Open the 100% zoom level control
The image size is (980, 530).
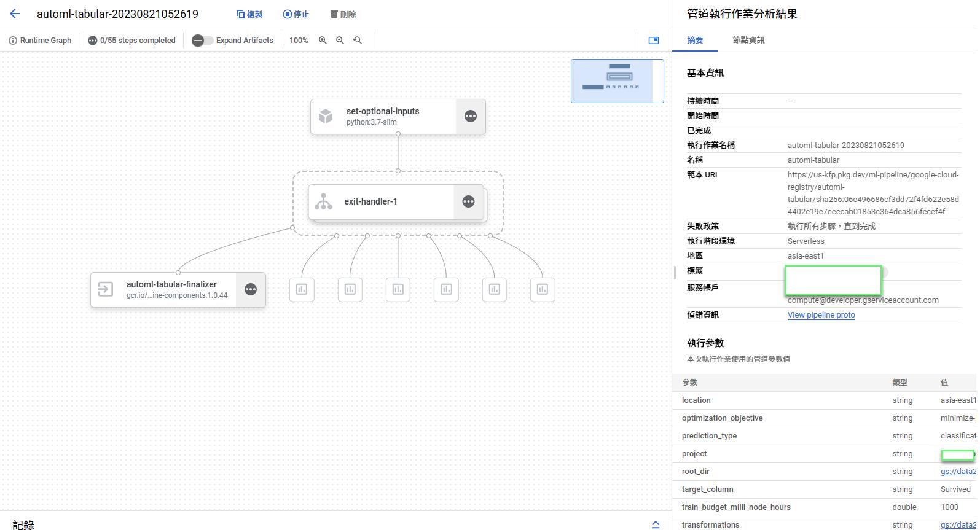(299, 41)
